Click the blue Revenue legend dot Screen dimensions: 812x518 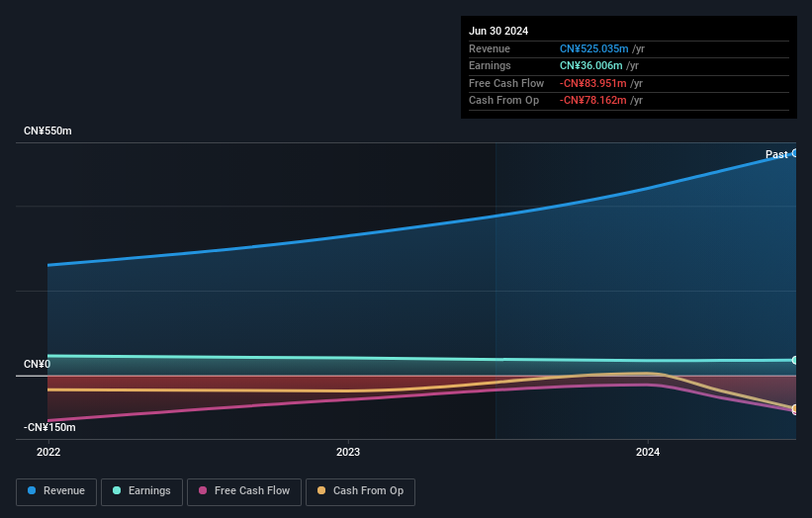pyautogui.click(x=32, y=490)
